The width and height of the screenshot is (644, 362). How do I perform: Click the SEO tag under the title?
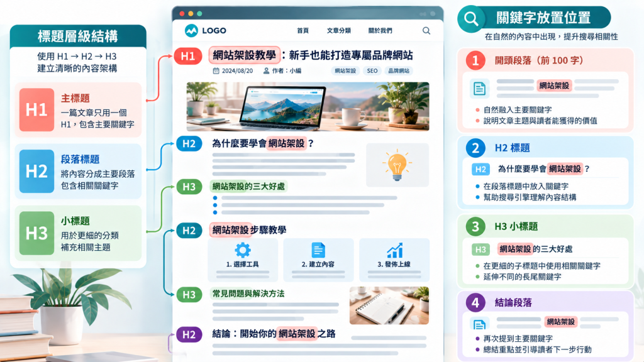pos(372,70)
